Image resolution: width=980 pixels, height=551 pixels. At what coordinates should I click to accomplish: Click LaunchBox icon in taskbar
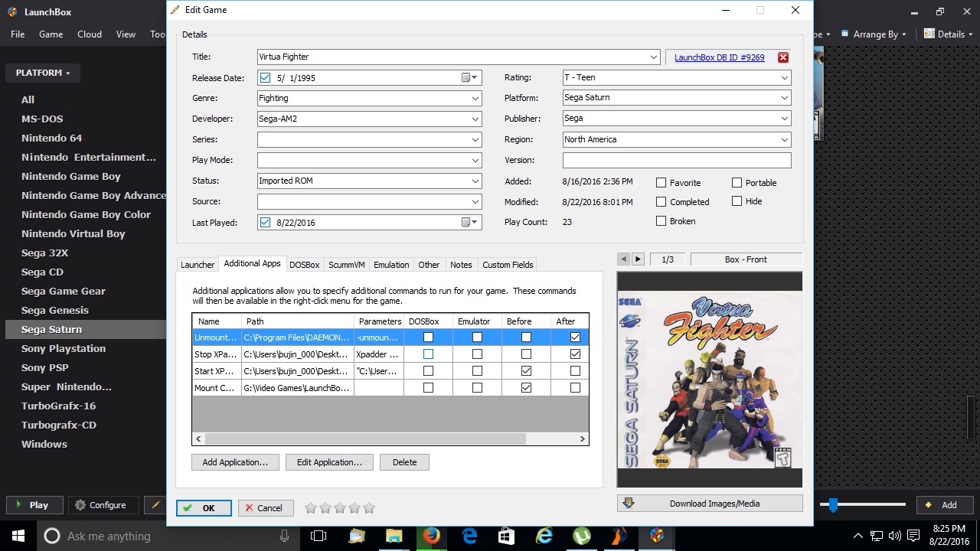[657, 536]
